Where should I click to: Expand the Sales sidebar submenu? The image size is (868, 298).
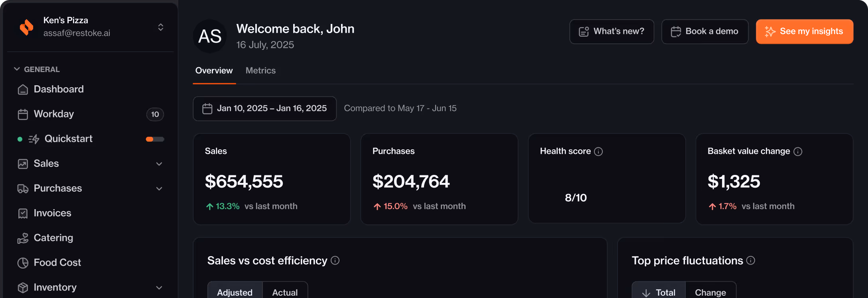159,164
